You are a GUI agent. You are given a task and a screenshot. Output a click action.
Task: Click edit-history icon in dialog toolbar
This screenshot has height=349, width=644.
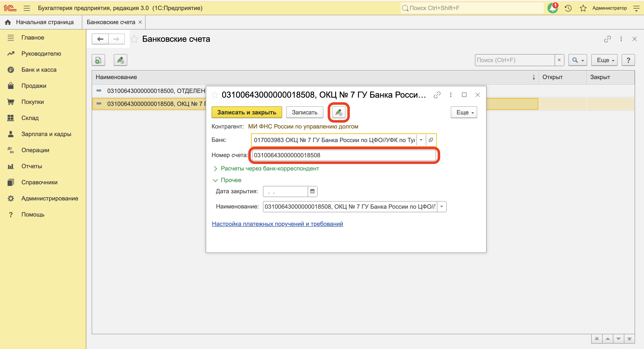pyautogui.click(x=339, y=112)
